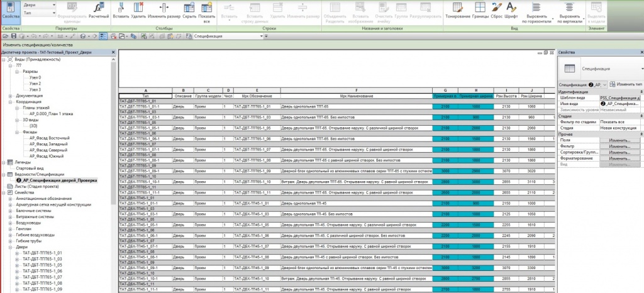The width and height of the screenshot is (644, 293).
Task: Click Показать все columns tool
Action: (x=206, y=11)
